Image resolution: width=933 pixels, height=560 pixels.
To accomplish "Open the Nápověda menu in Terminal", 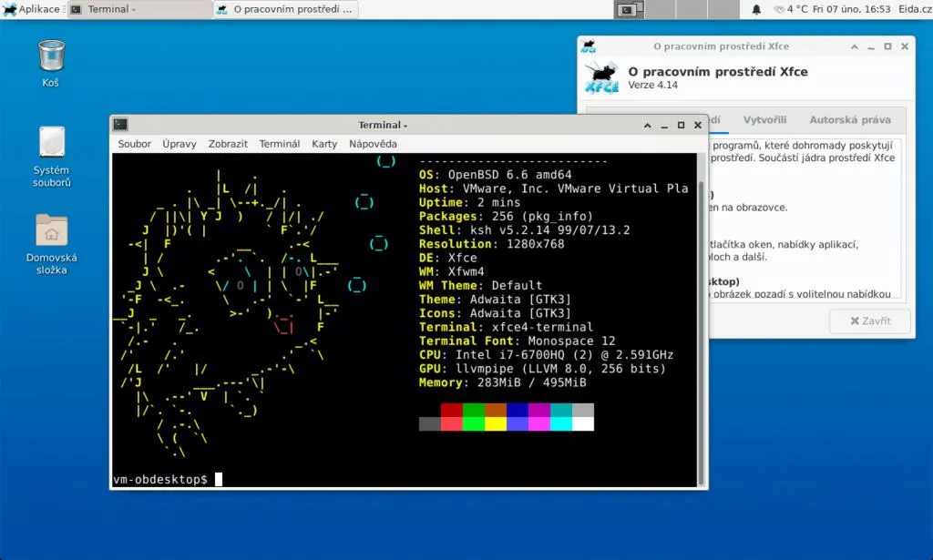I will tap(373, 144).
